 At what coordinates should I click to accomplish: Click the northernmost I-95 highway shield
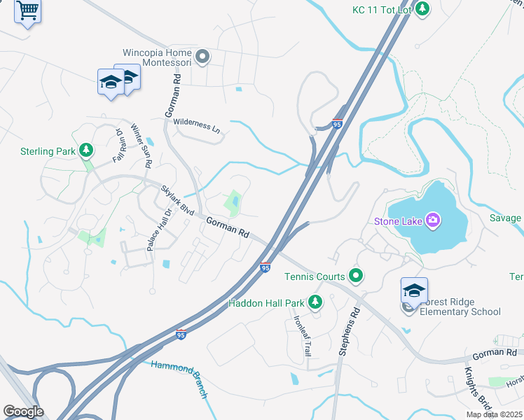(x=337, y=124)
